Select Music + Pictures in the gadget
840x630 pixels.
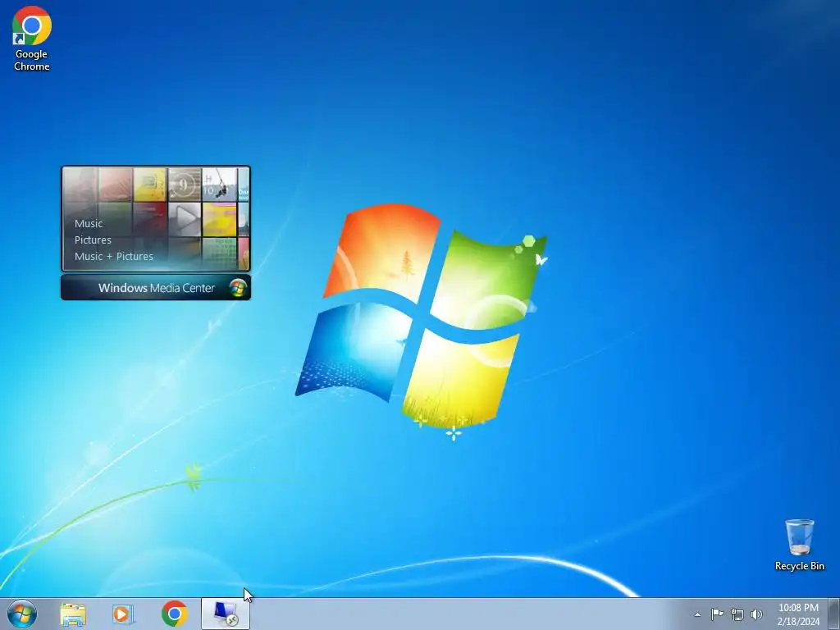[113, 256]
